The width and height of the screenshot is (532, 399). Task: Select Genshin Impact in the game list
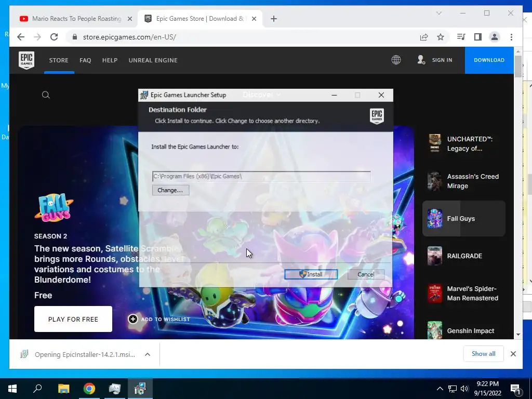pyautogui.click(x=463, y=330)
